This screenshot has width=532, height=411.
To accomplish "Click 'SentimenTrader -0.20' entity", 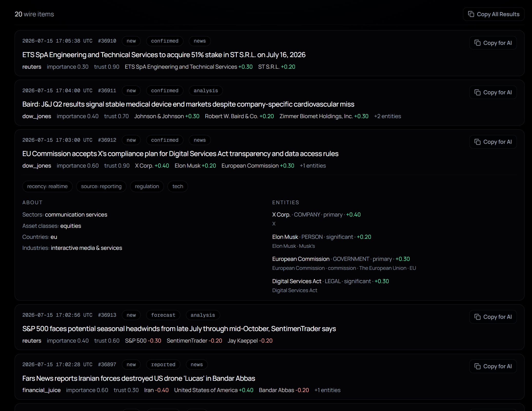I will pyautogui.click(x=194, y=341).
